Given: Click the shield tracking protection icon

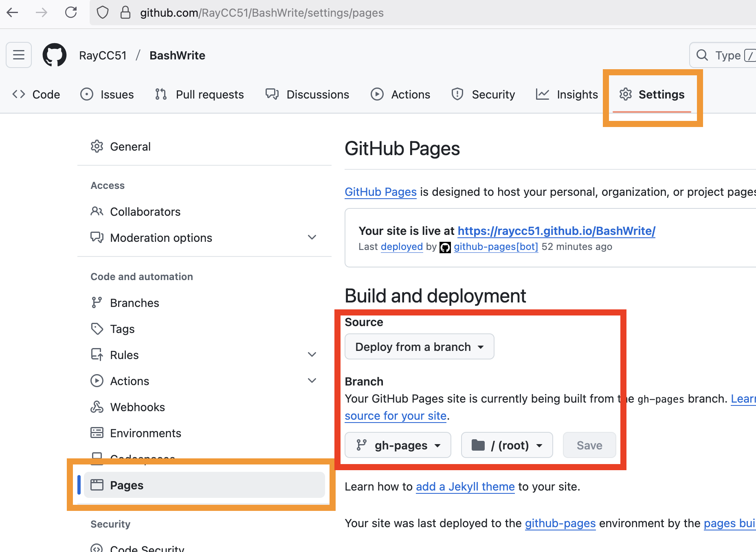Looking at the screenshot, I should [x=103, y=13].
